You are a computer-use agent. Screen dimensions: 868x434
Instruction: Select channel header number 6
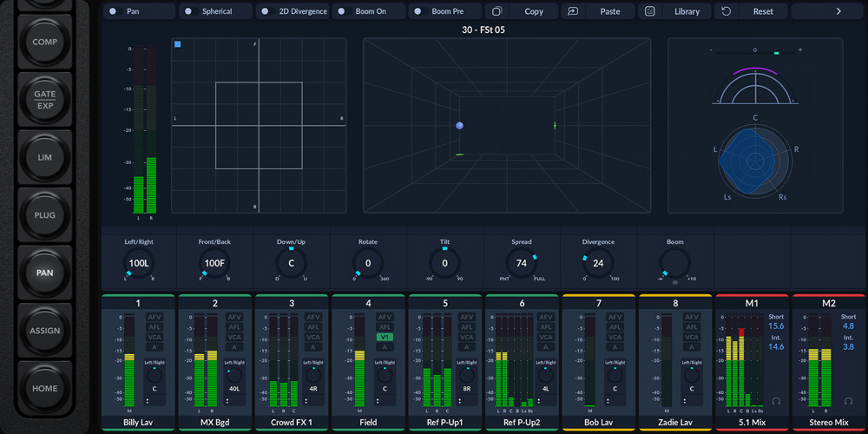pyautogui.click(x=522, y=303)
